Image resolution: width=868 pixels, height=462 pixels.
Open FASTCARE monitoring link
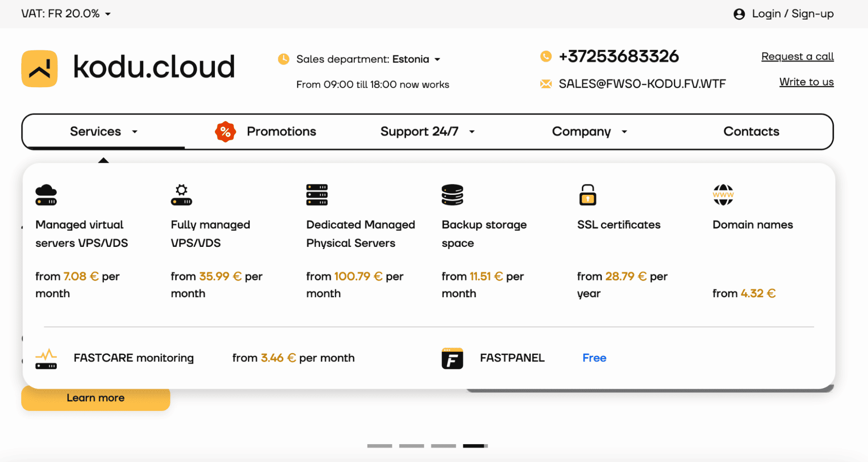(134, 358)
